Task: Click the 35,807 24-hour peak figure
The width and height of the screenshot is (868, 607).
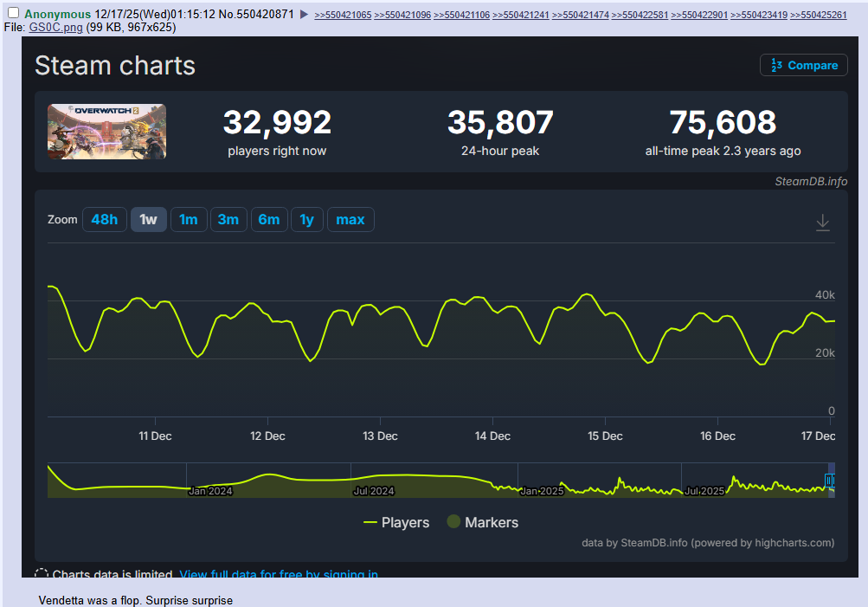Action: pyautogui.click(x=500, y=122)
